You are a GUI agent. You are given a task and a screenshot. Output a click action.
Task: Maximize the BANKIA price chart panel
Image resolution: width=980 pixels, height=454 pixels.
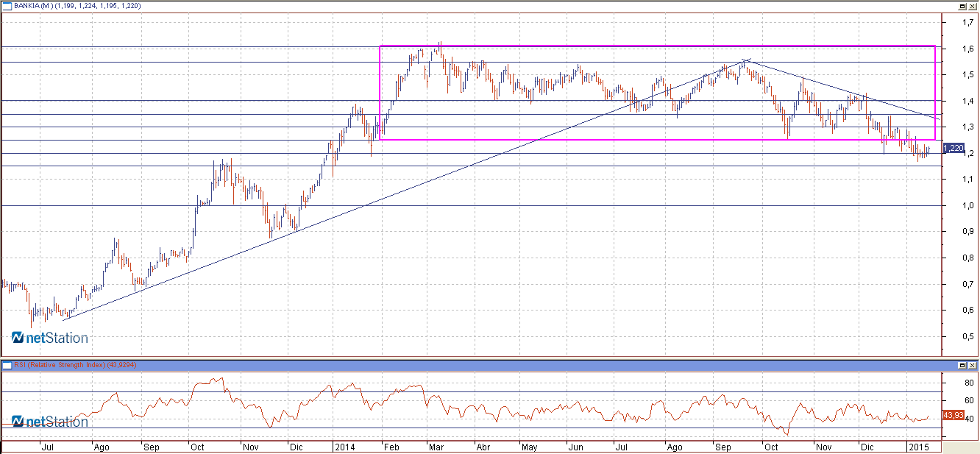(962, 6)
